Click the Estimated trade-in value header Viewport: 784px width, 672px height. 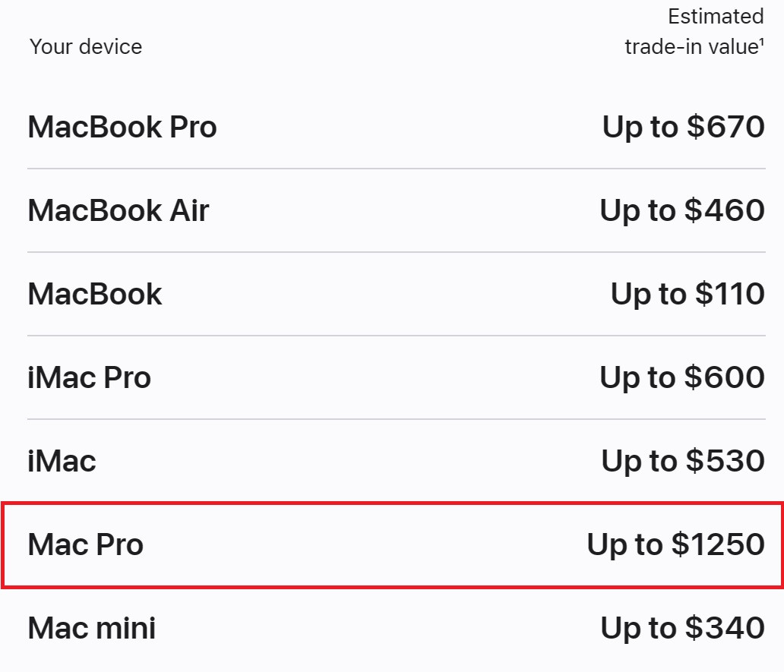(694, 31)
